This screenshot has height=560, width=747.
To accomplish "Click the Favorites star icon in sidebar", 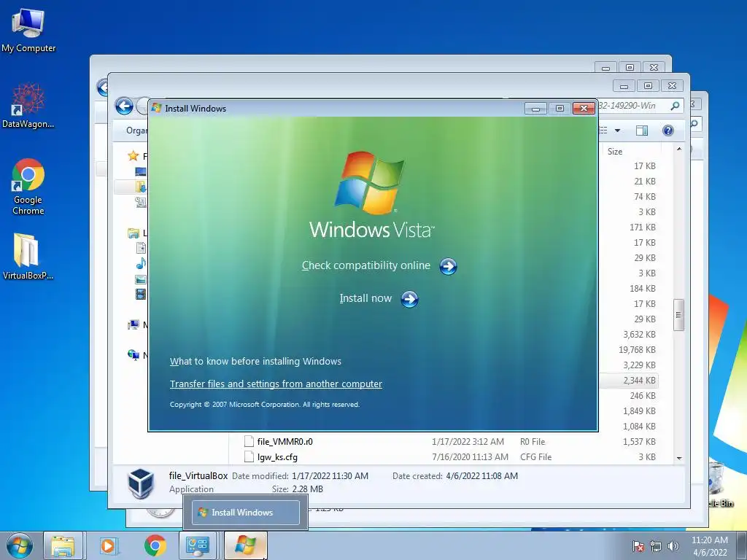I will pos(133,156).
